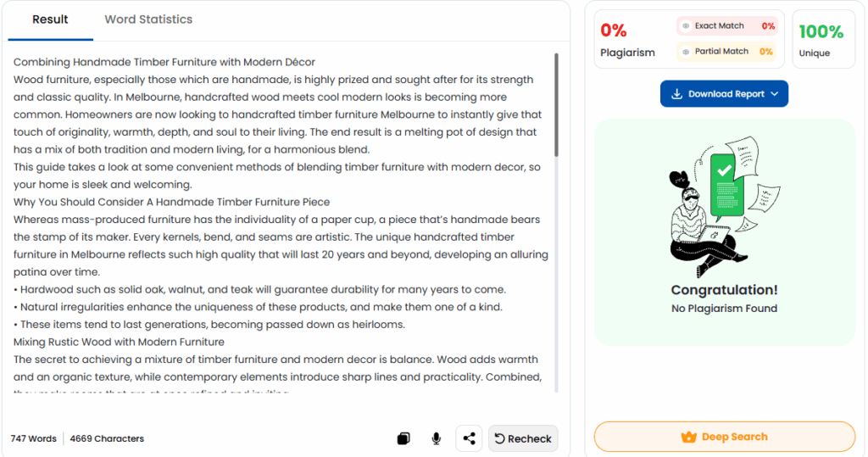Click the eye icon beside Partial Match
868x457 pixels.
(686, 52)
